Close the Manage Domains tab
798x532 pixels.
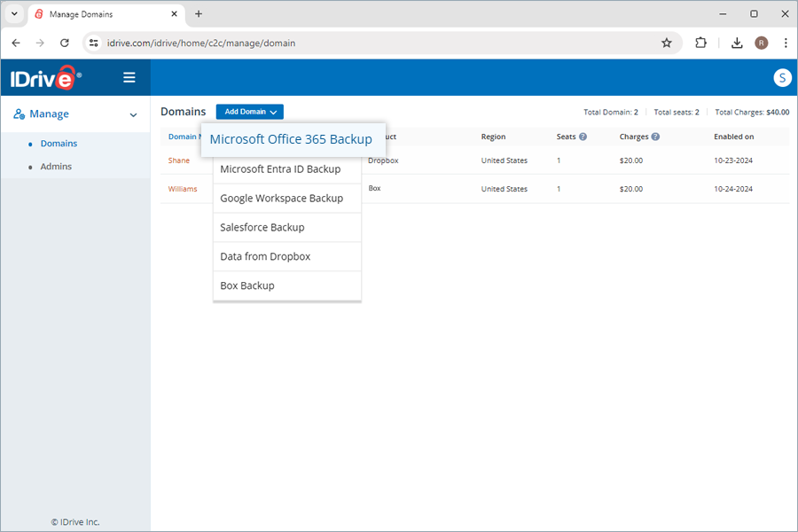click(x=174, y=14)
